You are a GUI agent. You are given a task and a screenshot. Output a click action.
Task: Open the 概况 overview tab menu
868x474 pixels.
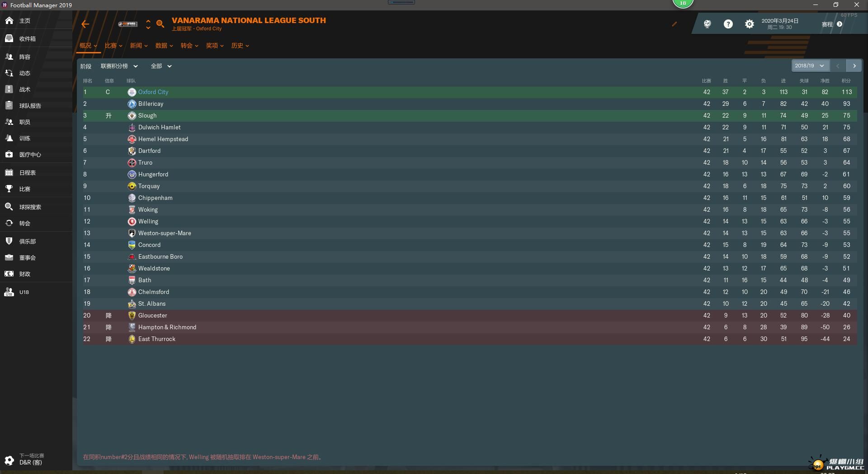[88, 46]
